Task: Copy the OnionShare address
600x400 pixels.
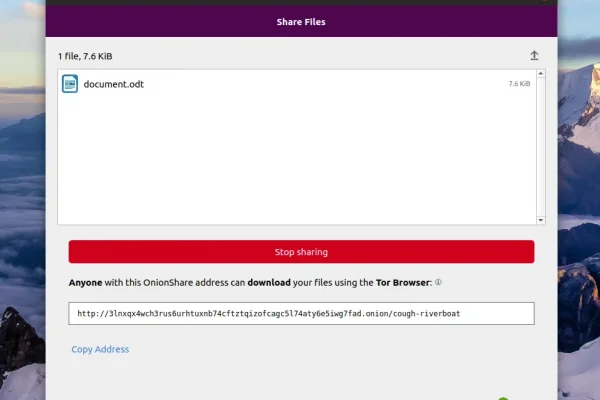Action: pyautogui.click(x=100, y=349)
